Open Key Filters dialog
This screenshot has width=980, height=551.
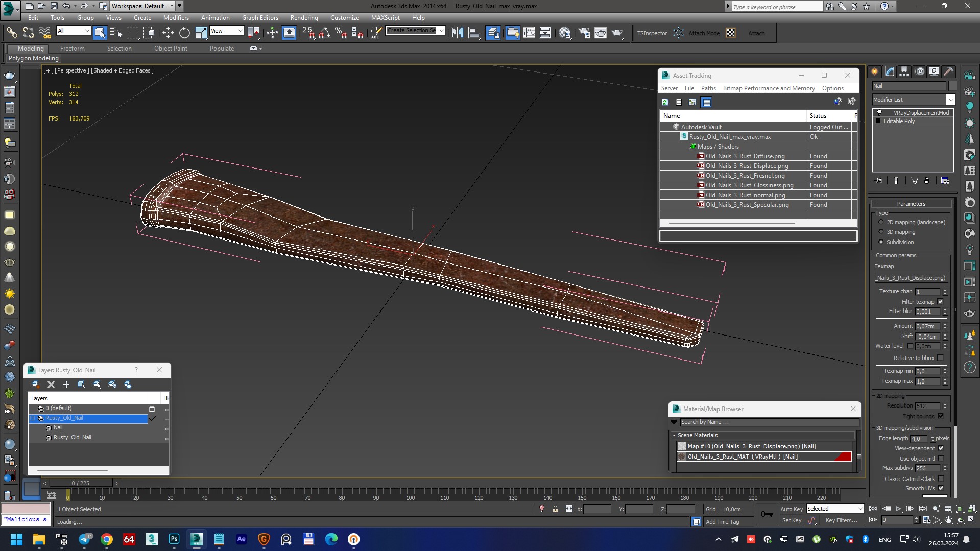point(841,520)
